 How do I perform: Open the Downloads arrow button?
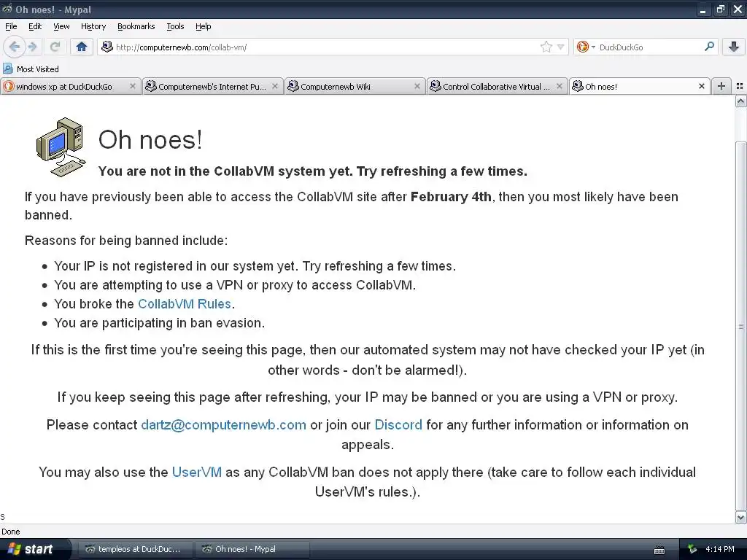click(734, 47)
